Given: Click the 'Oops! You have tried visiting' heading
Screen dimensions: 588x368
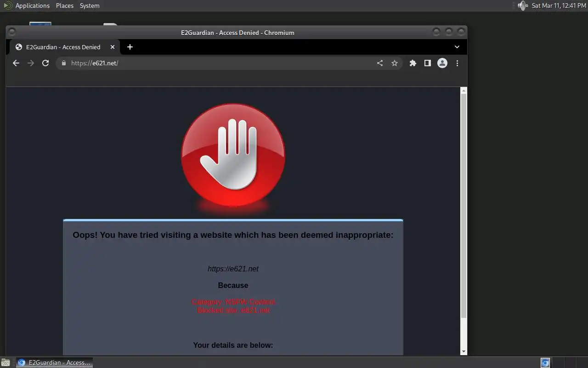Looking at the screenshot, I should click(x=233, y=235).
